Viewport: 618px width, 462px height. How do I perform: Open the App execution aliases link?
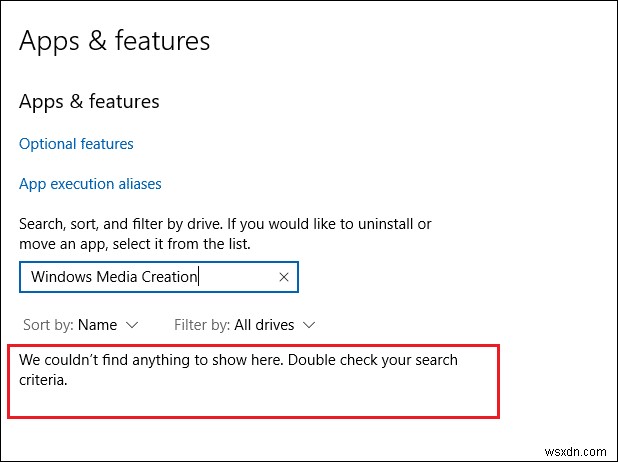click(x=90, y=184)
